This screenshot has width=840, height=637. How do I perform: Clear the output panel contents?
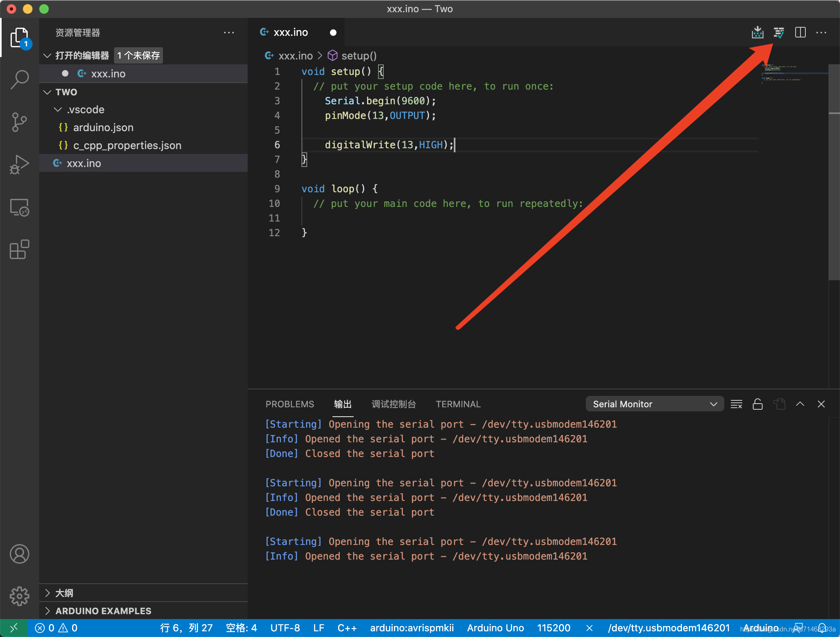coord(736,404)
